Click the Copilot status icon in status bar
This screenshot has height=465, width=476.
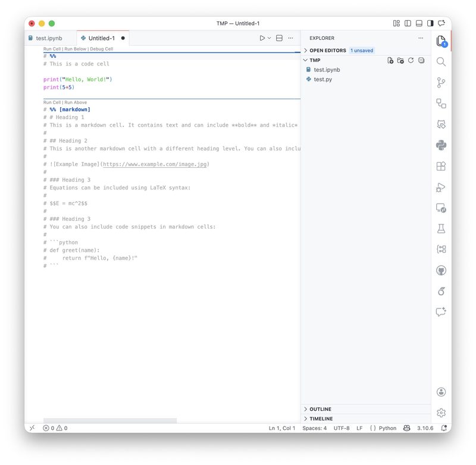pyautogui.click(x=407, y=428)
